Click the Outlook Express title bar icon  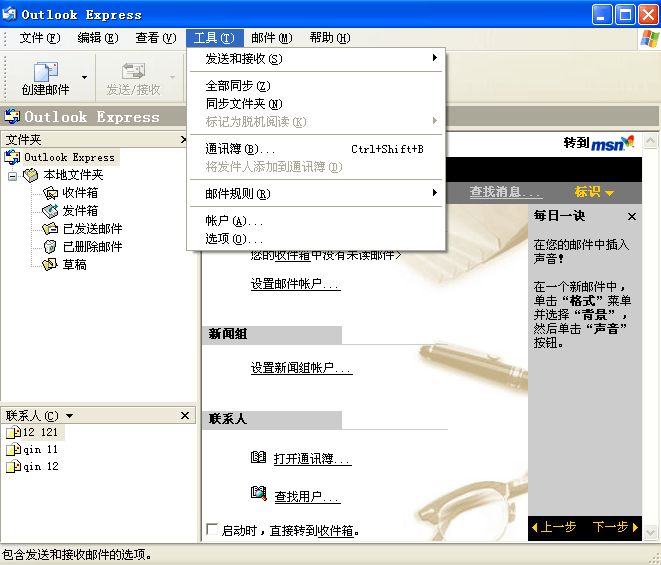[9, 14]
